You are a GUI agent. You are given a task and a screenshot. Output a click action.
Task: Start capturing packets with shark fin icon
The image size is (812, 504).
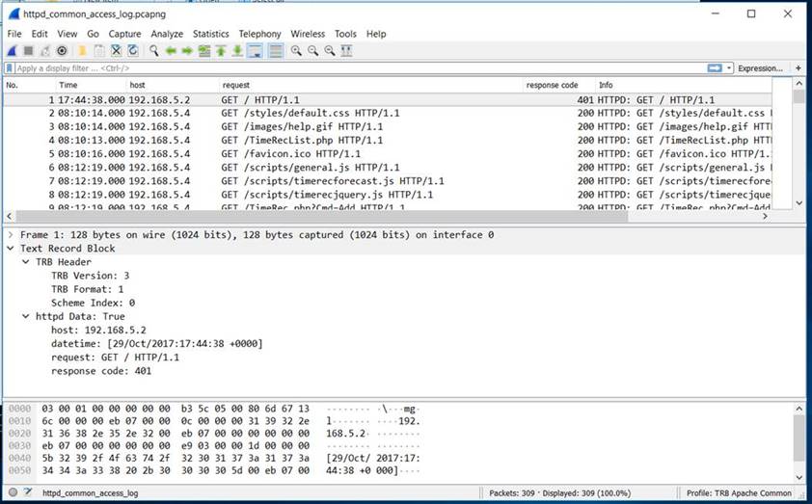tap(12, 51)
